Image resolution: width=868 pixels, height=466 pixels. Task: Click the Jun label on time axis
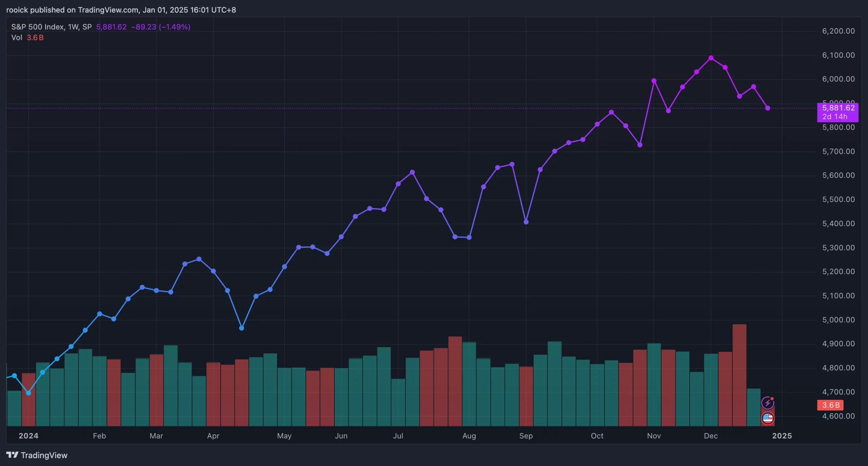(x=341, y=436)
